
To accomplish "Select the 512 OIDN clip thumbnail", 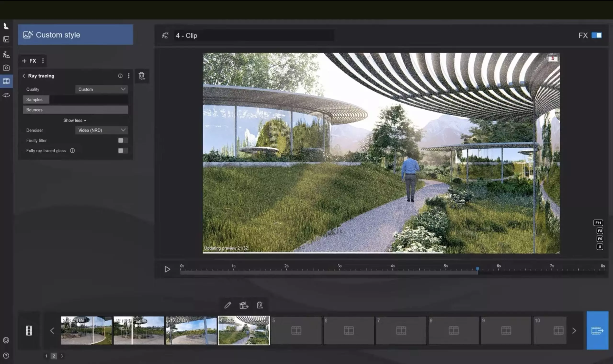I will [191, 330].
